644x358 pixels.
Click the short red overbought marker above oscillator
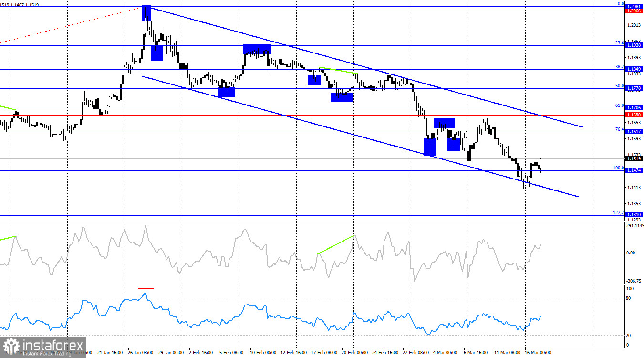pyautogui.click(x=145, y=288)
